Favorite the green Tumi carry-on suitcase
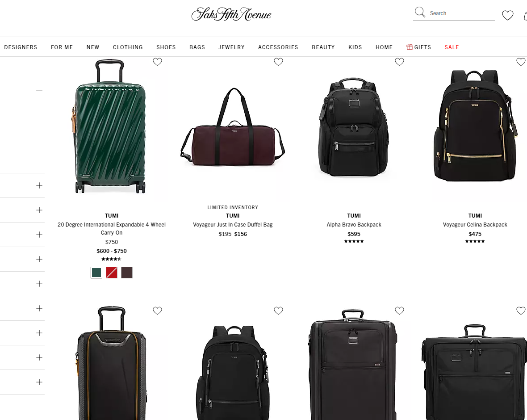Screen dimensions: 527x420 tap(157, 62)
